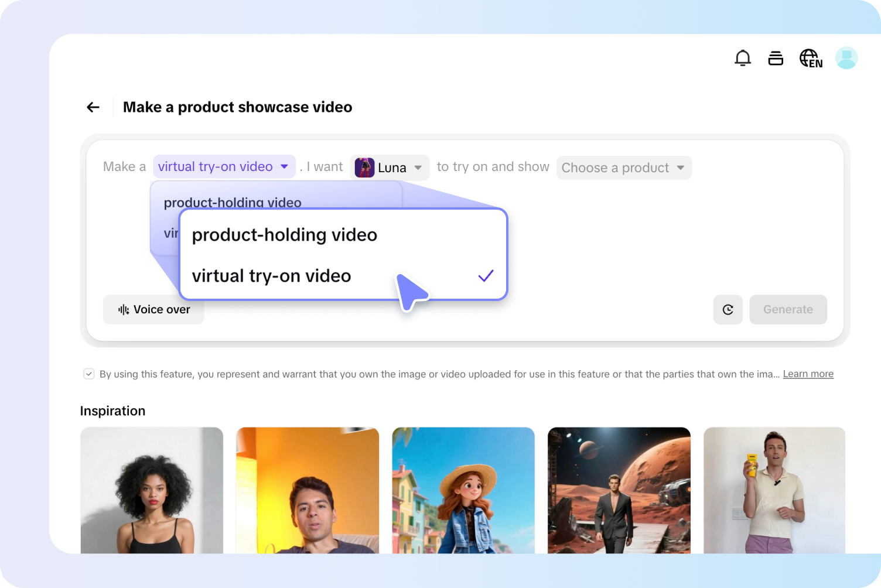Open the Learn more link
This screenshot has height=588, width=881.
(808, 374)
